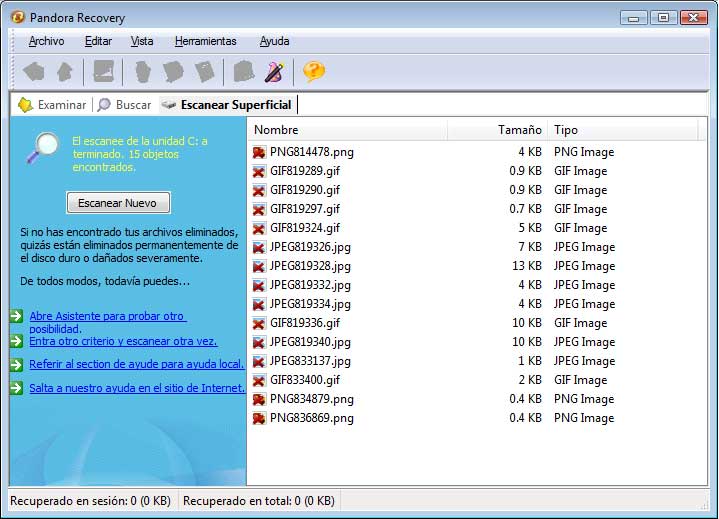Sort by the Nombre column header
Viewport: 719px width, 519px height.
point(348,130)
